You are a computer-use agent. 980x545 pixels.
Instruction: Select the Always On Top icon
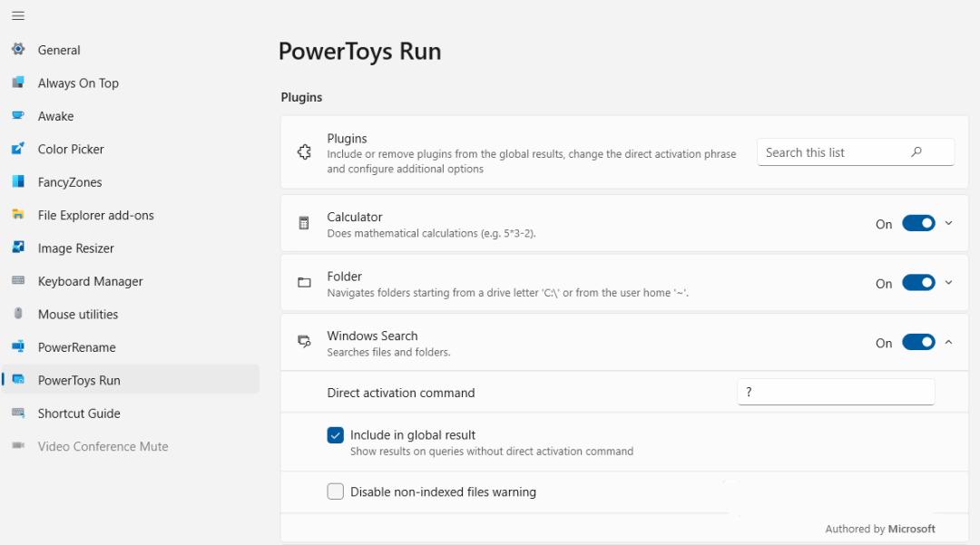coord(18,83)
